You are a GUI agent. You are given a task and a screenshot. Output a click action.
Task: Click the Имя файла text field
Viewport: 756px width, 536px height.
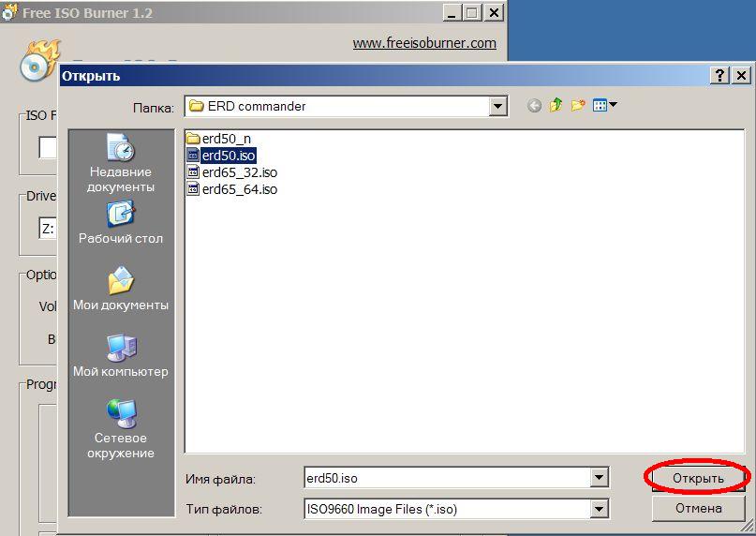tap(446, 478)
